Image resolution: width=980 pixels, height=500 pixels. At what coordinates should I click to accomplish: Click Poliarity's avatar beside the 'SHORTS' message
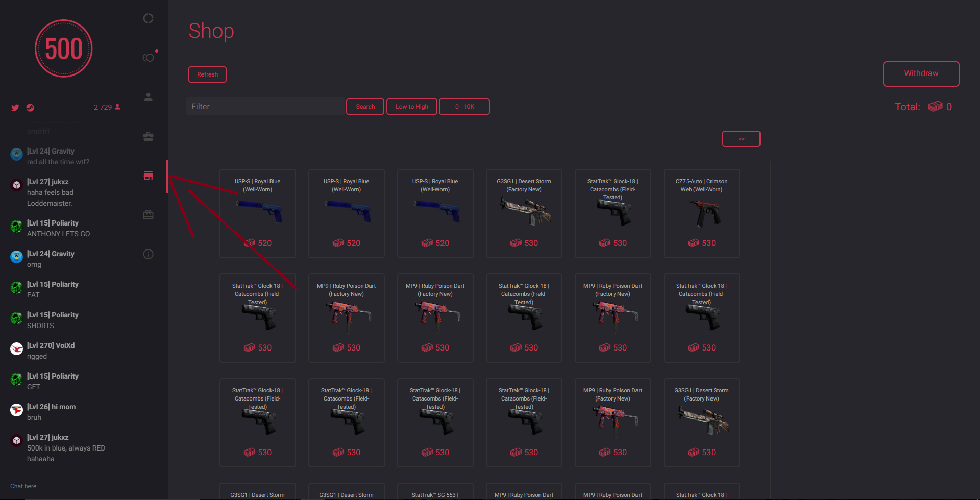[x=16, y=318]
